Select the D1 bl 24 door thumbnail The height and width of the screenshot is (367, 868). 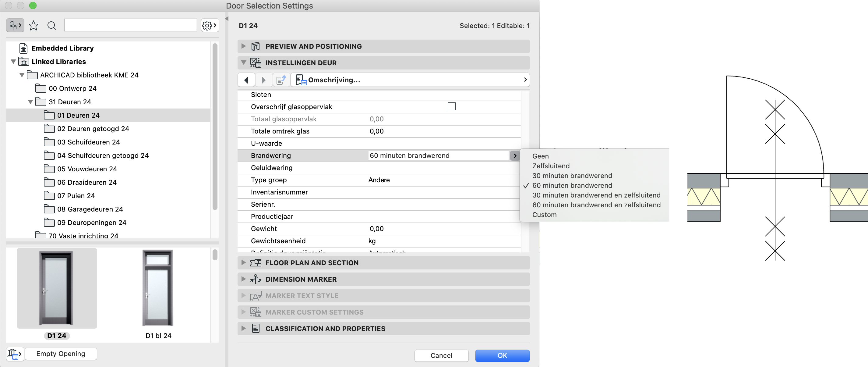158,288
